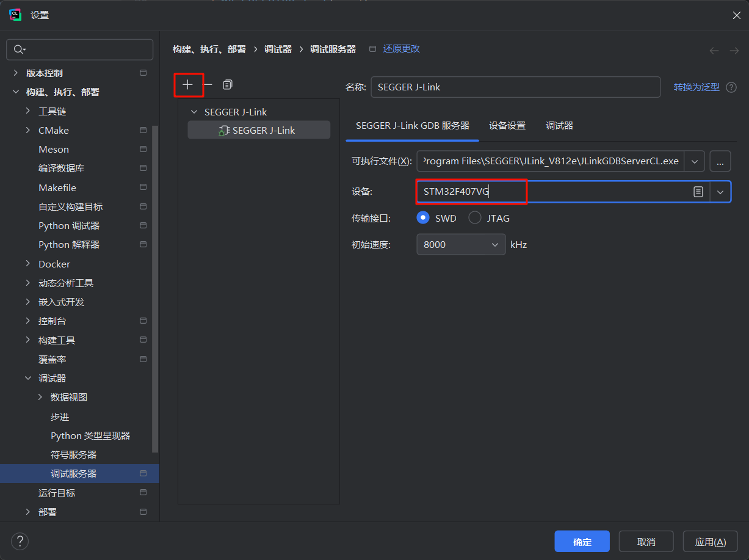This screenshot has height=560, width=749.
Task: Expand the 工具链 tree node
Action: (28, 111)
